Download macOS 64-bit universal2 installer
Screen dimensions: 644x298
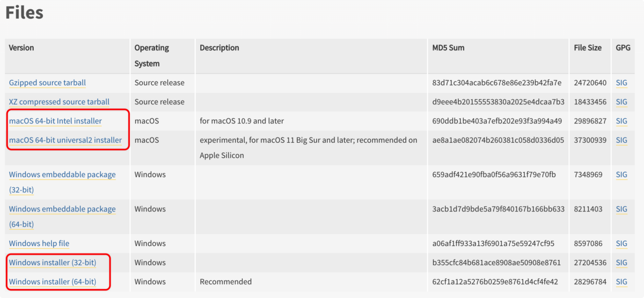(x=65, y=140)
